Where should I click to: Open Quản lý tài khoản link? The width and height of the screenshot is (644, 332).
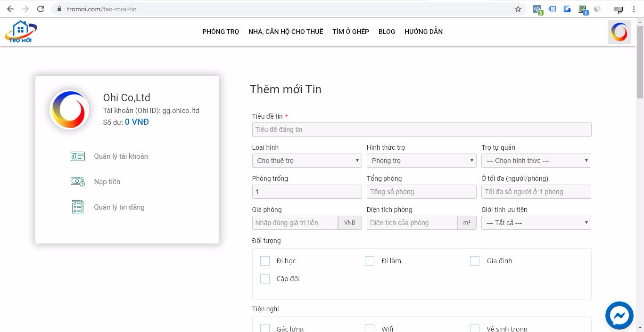click(121, 156)
